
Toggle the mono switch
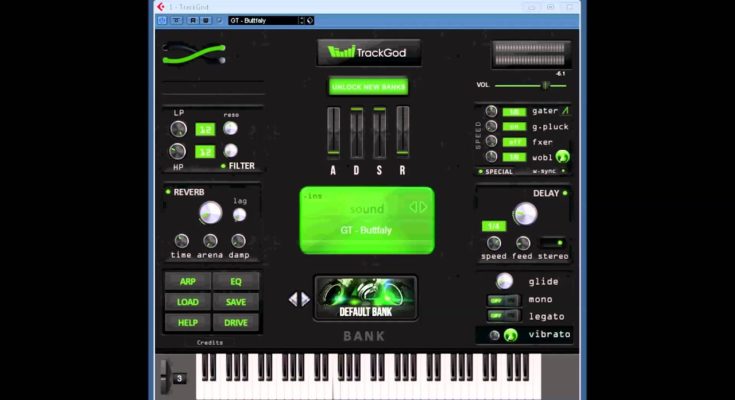(502, 300)
